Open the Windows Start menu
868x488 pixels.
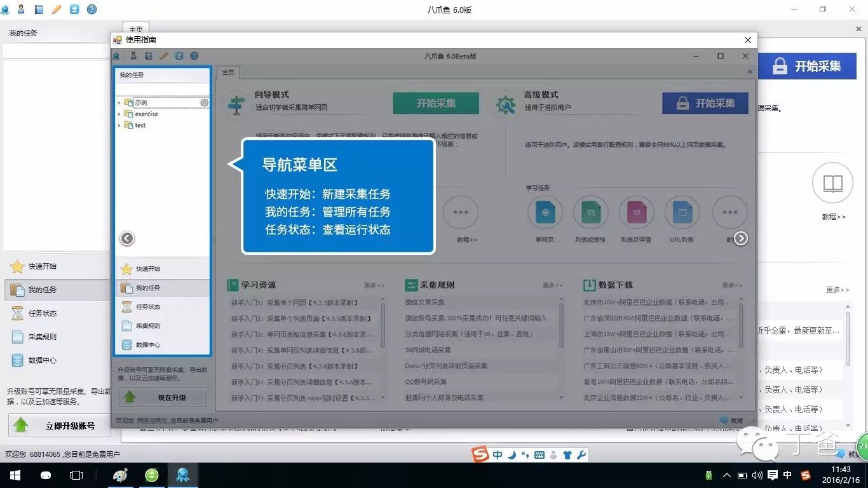coord(15,475)
